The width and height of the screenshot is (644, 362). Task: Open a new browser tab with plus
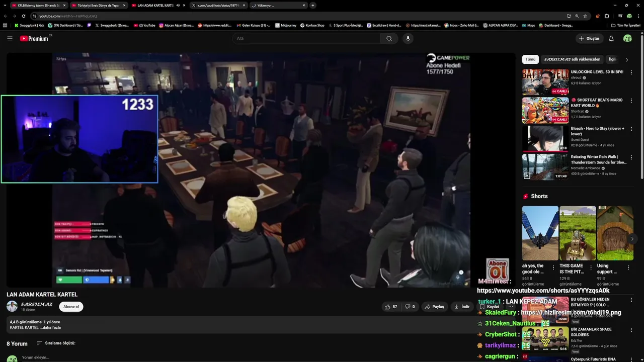click(x=313, y=5)
